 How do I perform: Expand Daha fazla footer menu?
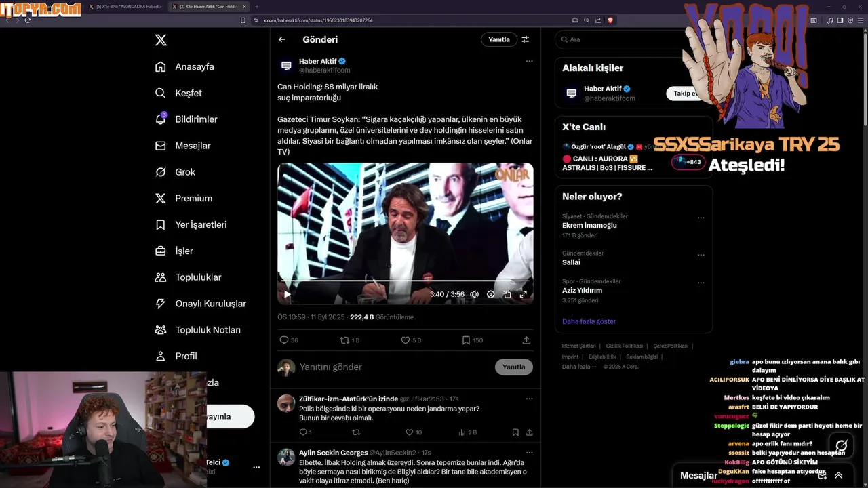point(579,367)
